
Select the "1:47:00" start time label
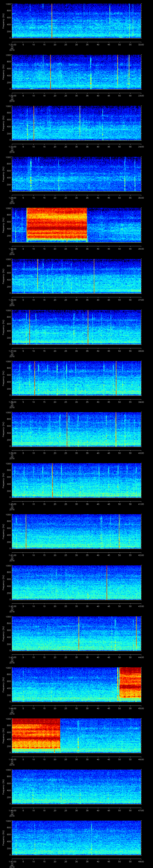pyautogui.click(x=12, y=861)
